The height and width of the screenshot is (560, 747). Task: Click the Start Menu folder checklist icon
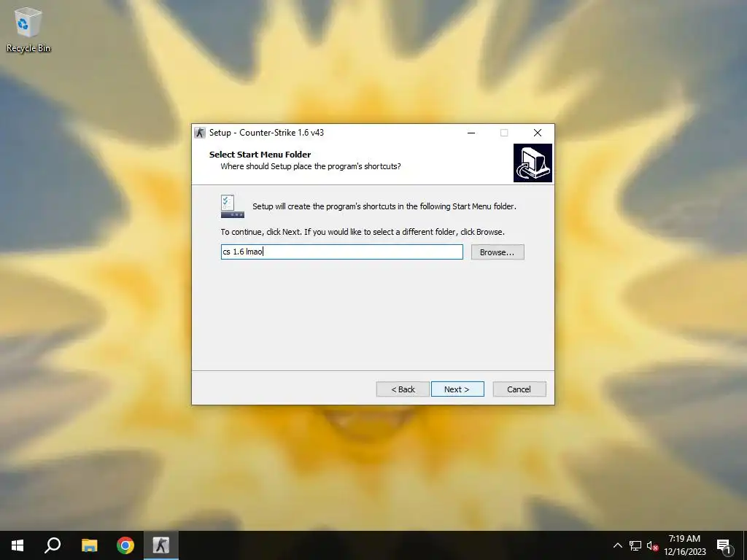tap(233, 206)
